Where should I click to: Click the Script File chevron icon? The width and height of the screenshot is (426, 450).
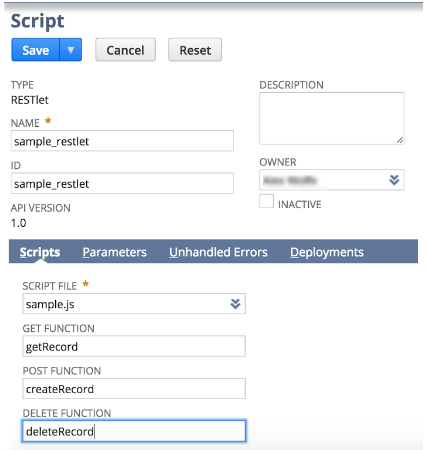tap(235, 304)
